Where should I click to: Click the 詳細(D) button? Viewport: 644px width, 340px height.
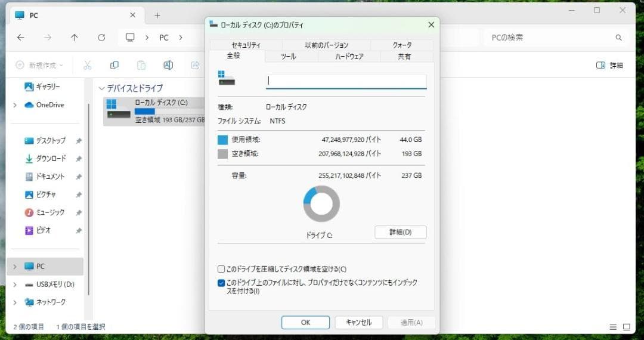pyautogui.click(x=401, y=232)
